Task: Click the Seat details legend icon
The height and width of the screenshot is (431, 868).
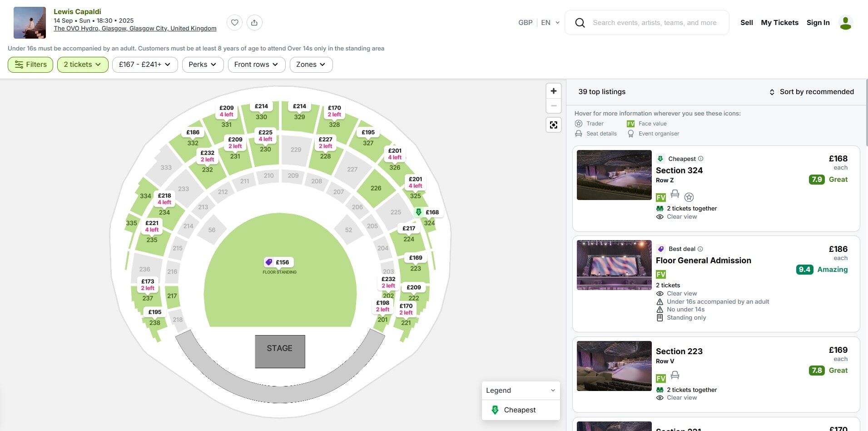Action: pos(579,134)
